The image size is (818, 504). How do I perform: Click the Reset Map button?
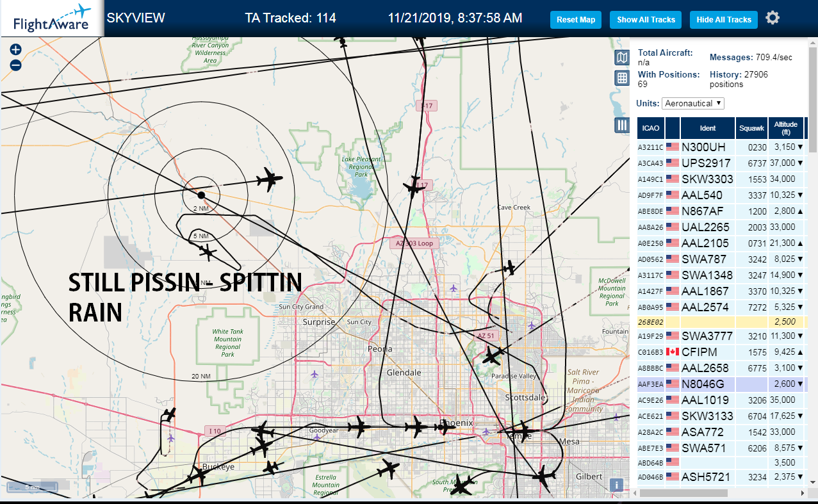click(576, 20)
